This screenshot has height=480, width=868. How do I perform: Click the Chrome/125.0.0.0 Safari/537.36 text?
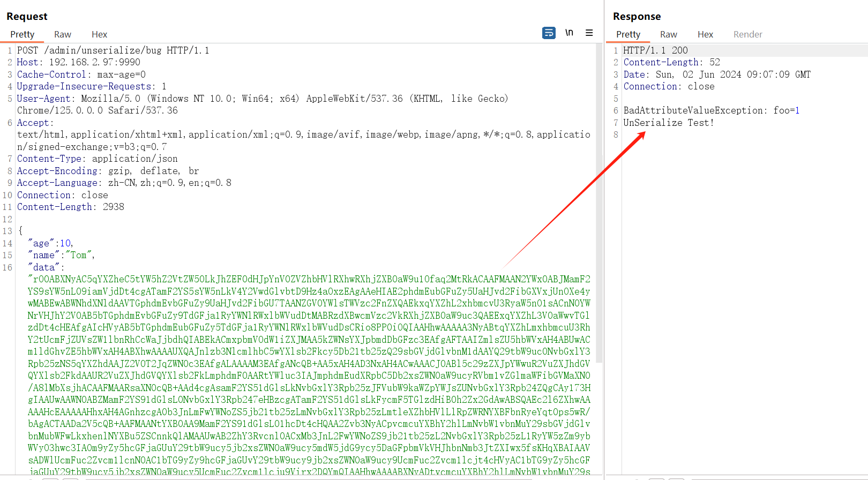(x=97, y=110)
